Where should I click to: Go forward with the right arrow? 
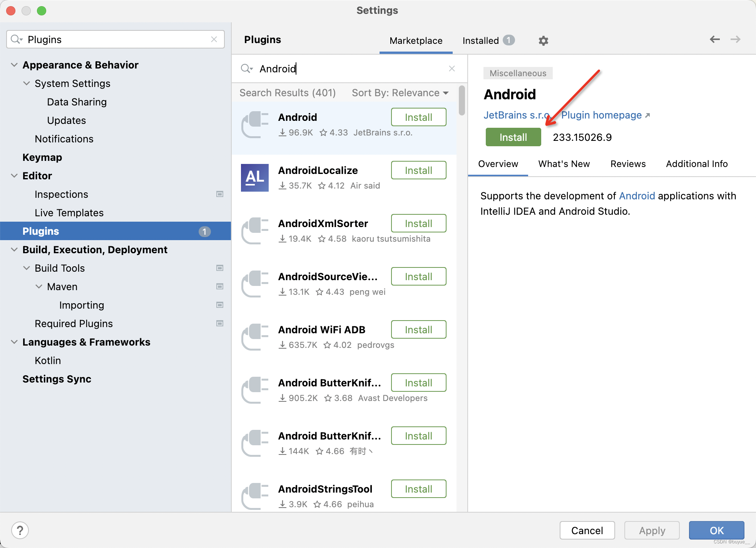click(x=736, y=39)
